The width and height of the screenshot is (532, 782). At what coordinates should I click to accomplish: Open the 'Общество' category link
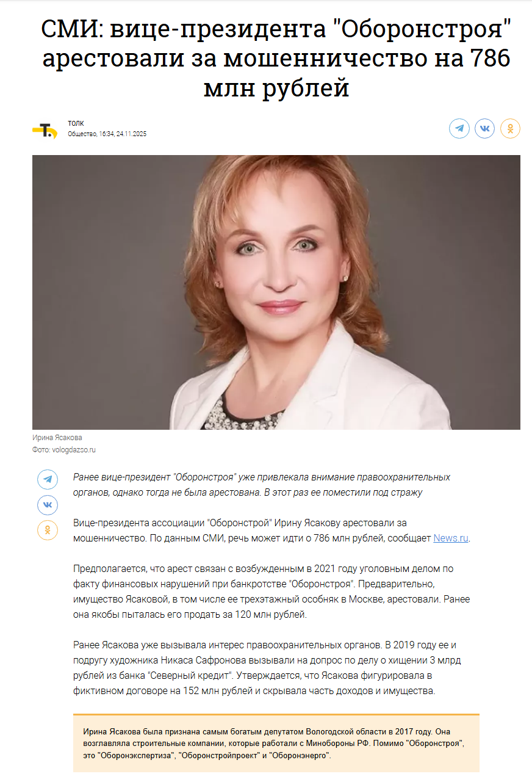point(82,134)
